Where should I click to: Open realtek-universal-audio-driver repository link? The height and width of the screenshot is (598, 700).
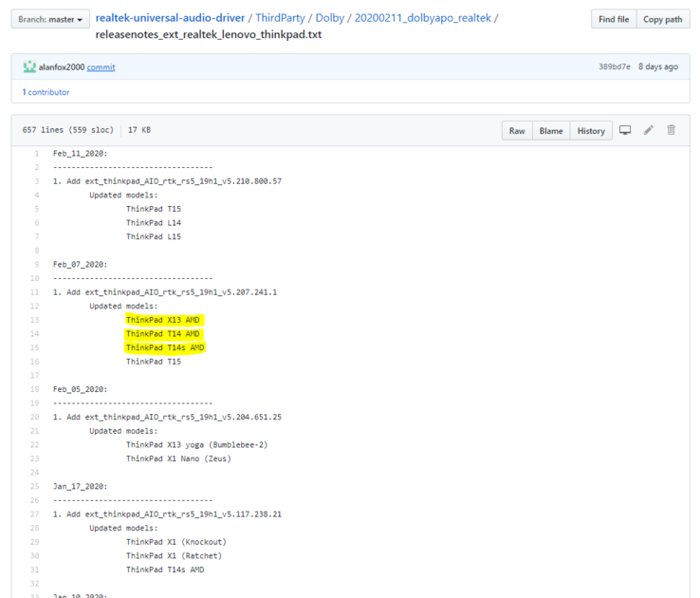click(170, 18)
